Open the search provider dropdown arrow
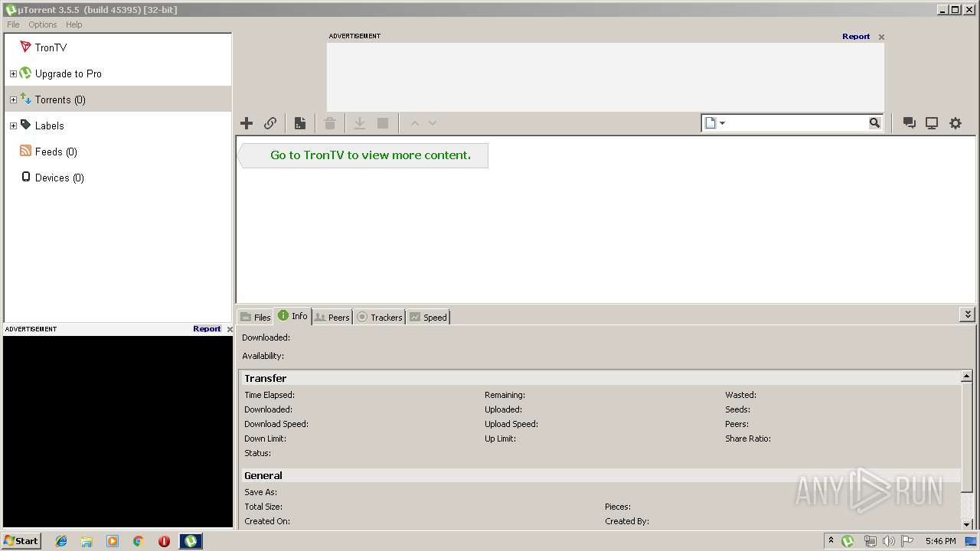This screenshot has height=551, width=980. tap(722, 123)
